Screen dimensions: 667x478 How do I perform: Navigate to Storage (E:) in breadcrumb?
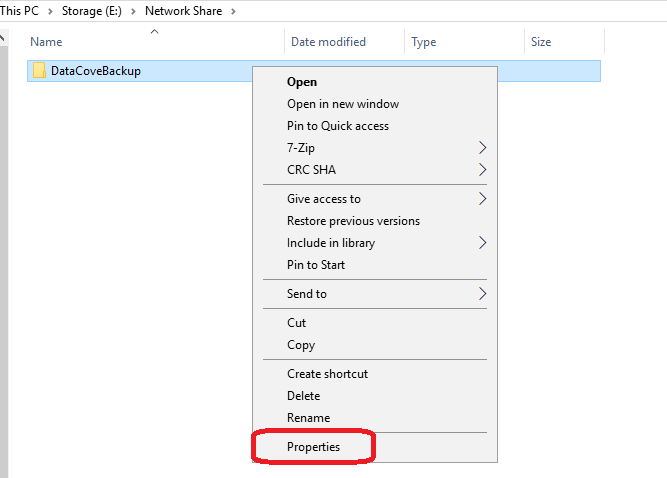pyautogui.click(x=93, y=11)
